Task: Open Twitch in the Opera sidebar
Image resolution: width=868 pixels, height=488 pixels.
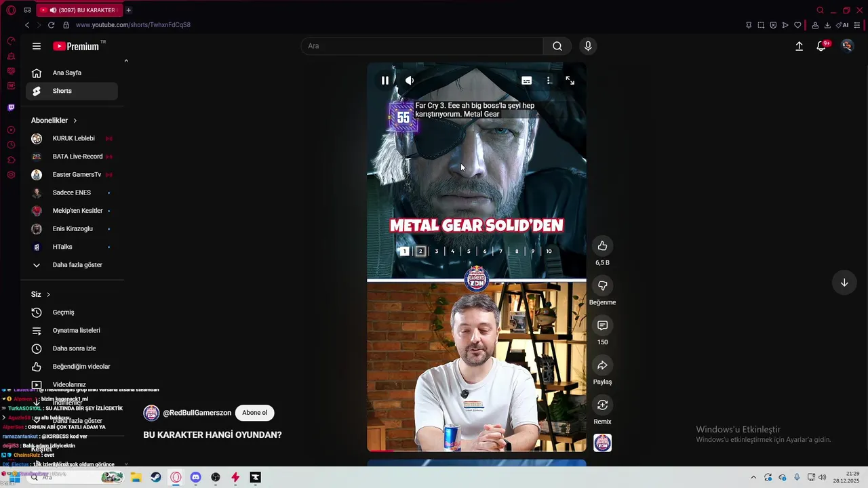Action: click(x=11, y=107)
